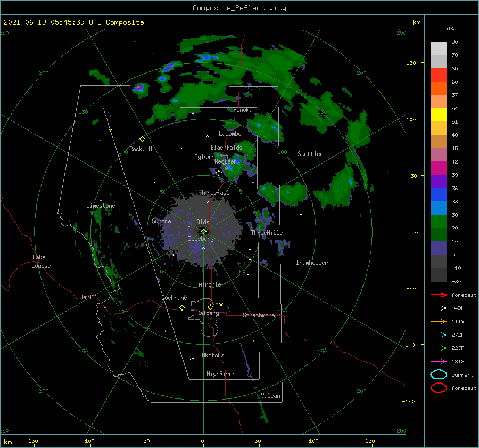Click the orange swatch below 60
The image size is (479, 448).
[439, 88]
